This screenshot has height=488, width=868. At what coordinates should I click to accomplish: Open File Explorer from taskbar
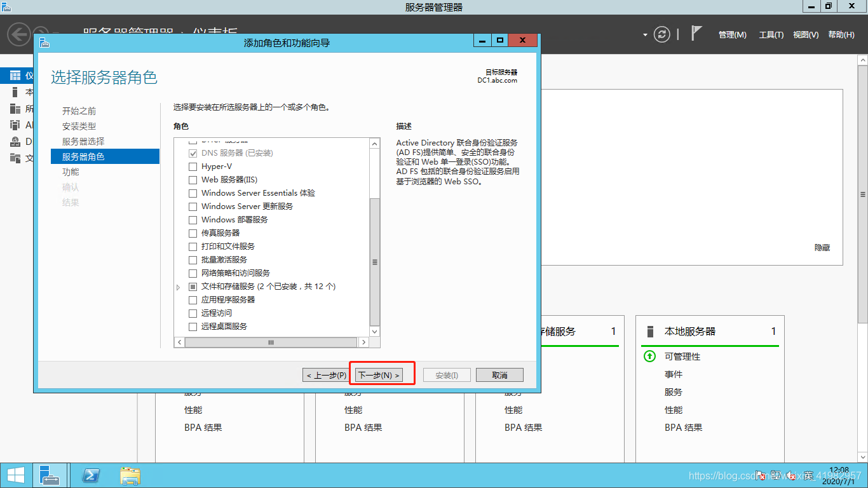[x=130, y=475]
